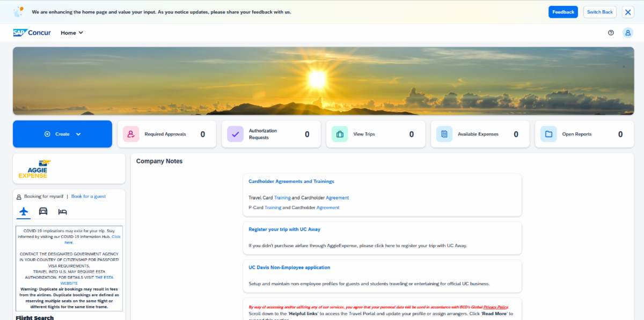Click the help question mark icon
This screenshot has height=320, width=644.
(x=611, y=33)
